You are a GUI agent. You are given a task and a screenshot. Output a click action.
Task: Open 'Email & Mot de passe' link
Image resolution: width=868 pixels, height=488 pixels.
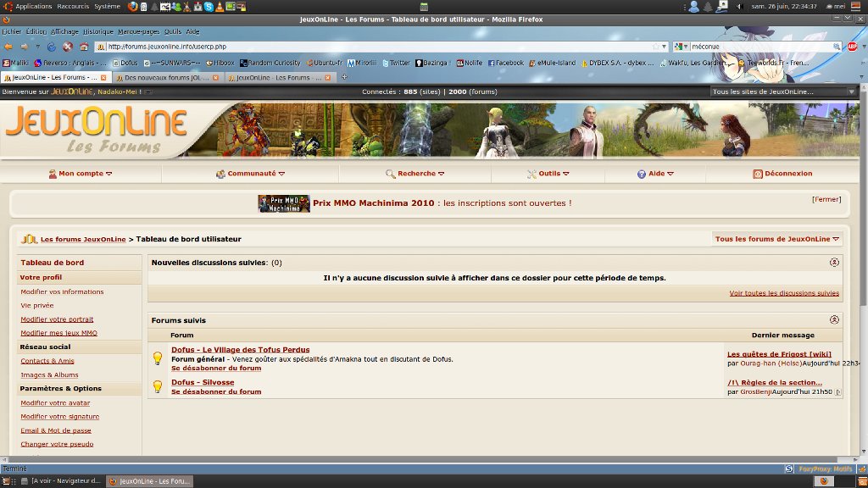[56, 430]
